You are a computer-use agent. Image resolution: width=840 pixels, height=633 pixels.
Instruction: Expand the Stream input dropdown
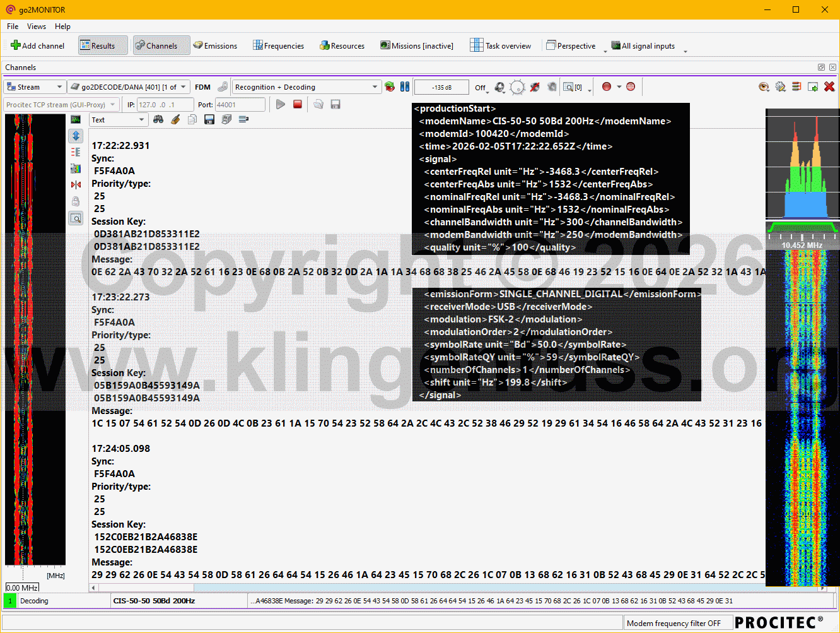(x=35, y=87)
